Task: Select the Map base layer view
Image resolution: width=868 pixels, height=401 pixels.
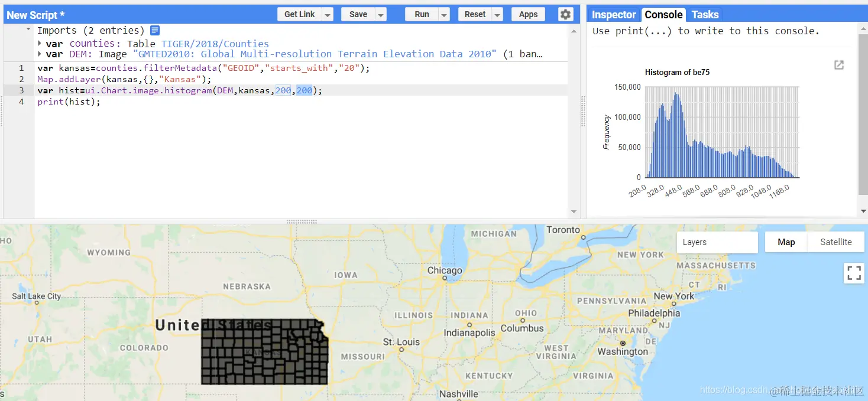Action: [786, 242]
